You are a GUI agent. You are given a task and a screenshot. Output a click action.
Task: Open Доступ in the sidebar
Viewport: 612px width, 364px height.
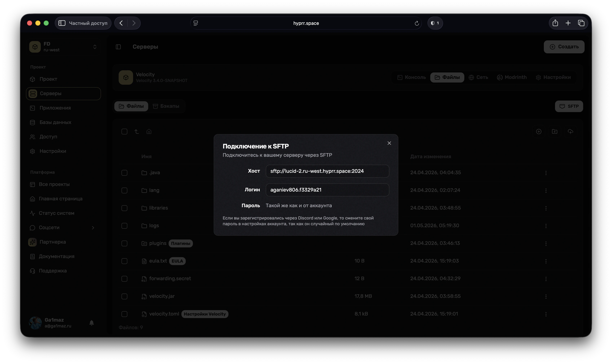[x=63, y=137]
